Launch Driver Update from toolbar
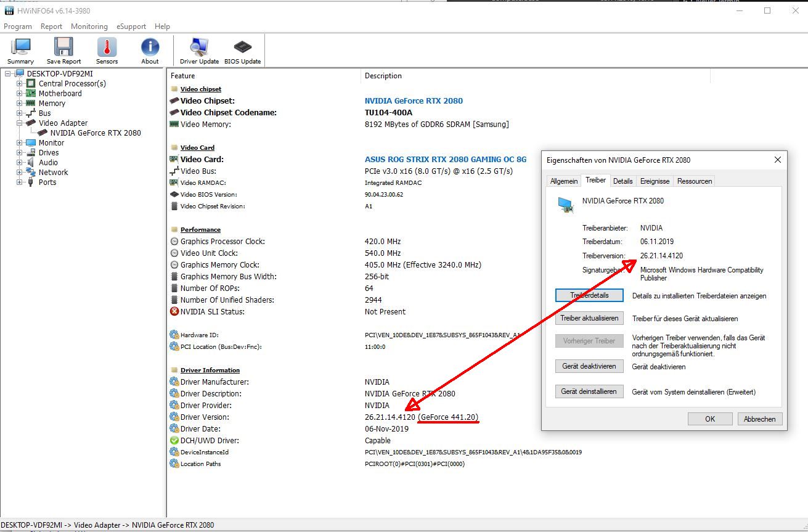808x532 pixels. 199,51
